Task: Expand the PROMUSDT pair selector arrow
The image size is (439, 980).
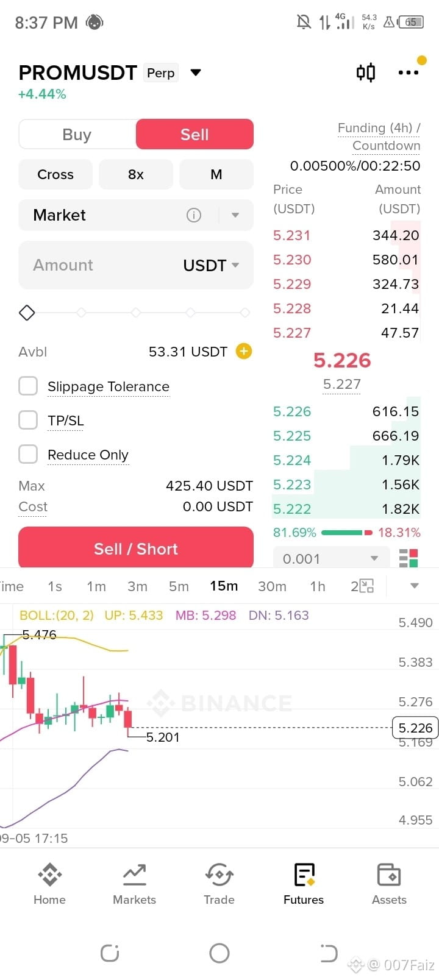Action: (x=196, y=73)
